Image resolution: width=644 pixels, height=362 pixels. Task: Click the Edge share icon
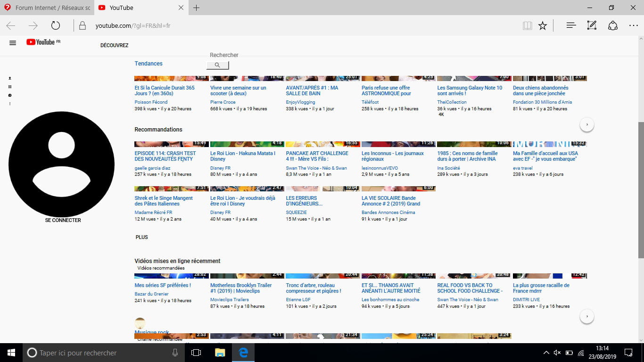point(613,25)
